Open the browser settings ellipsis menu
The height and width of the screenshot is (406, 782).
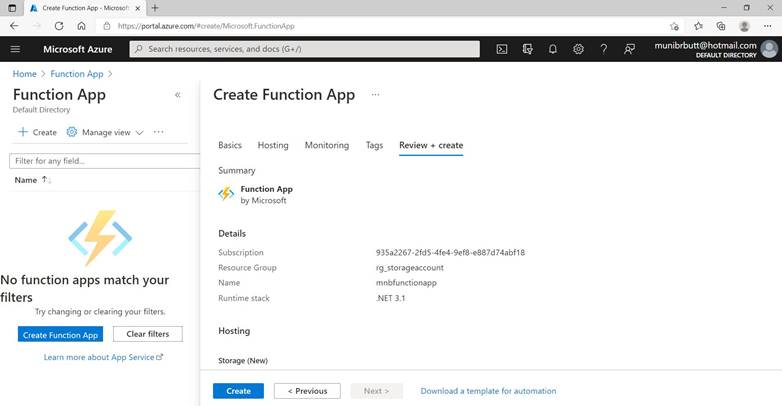click(x=767, y=26)
